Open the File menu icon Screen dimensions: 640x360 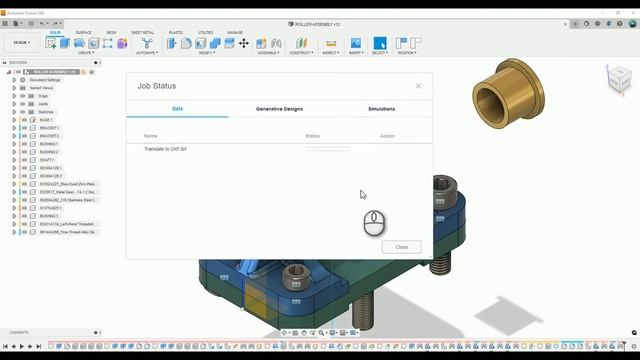(16, 24)
